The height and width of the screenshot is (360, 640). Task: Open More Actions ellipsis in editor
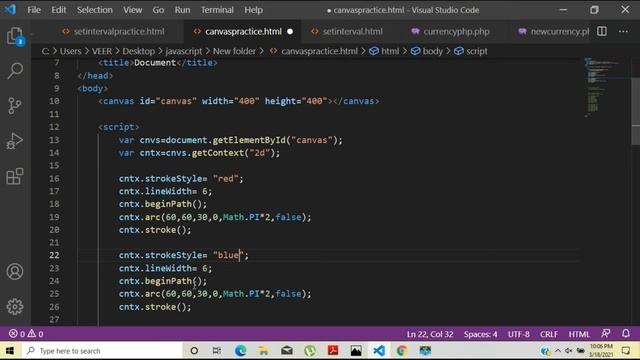[623, 31]
